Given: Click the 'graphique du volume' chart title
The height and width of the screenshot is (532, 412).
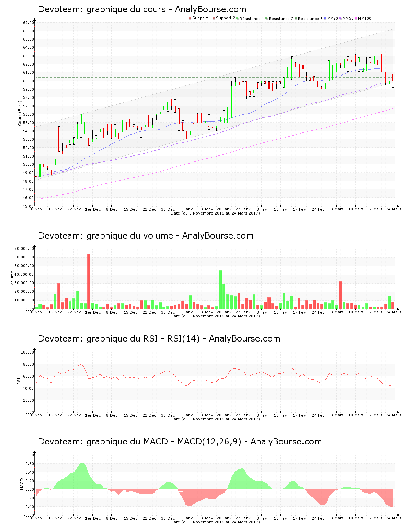Looking at the screenshot, I should click(146, 236).
